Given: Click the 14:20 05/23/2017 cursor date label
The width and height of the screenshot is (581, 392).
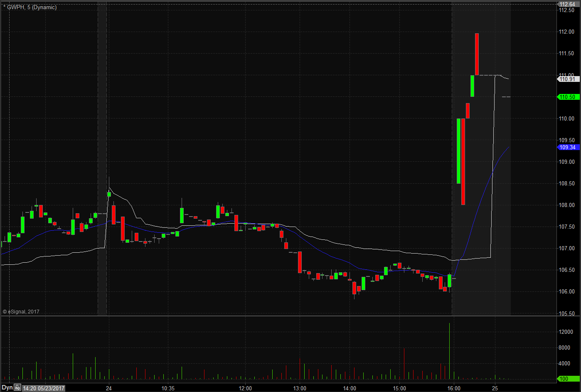Looking at the screenshot, I should (44, 388).
